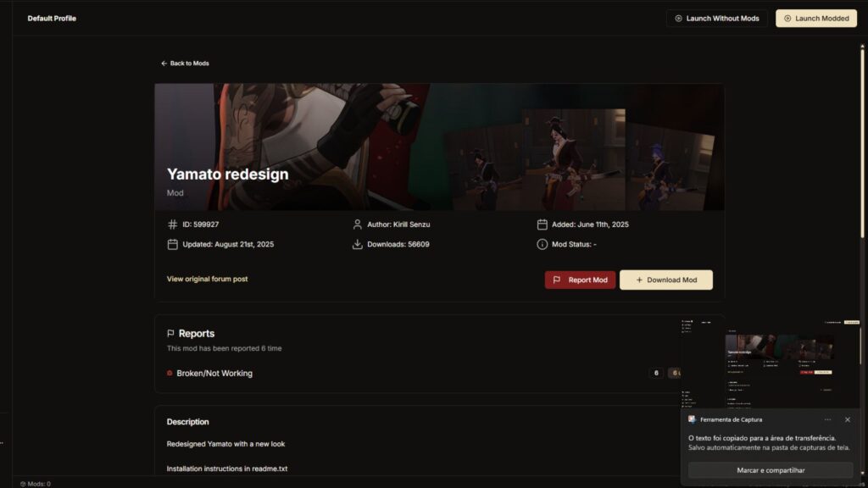This screenshot has height=488, width=868.
Task: Open the options menu in Ferramenta de Captura popup
Action: click(828, 419)
